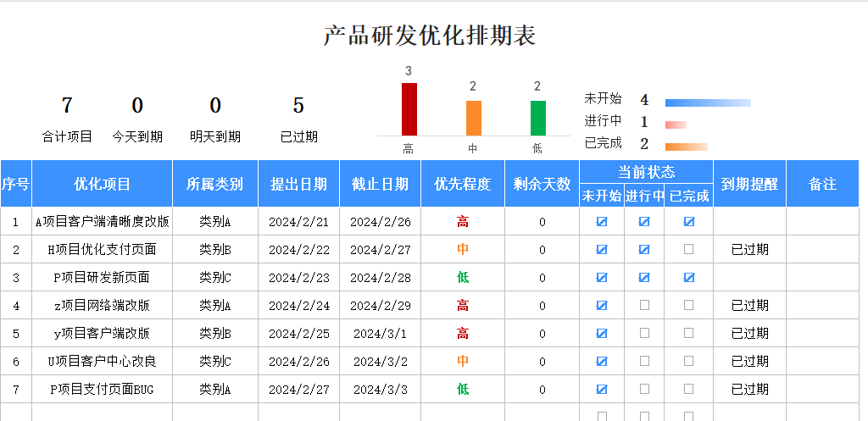Viewport: 868px width, 421px height.
Task: Toggle 未开始 checkbox for y项目客户端改版
Action: (602, 333)
